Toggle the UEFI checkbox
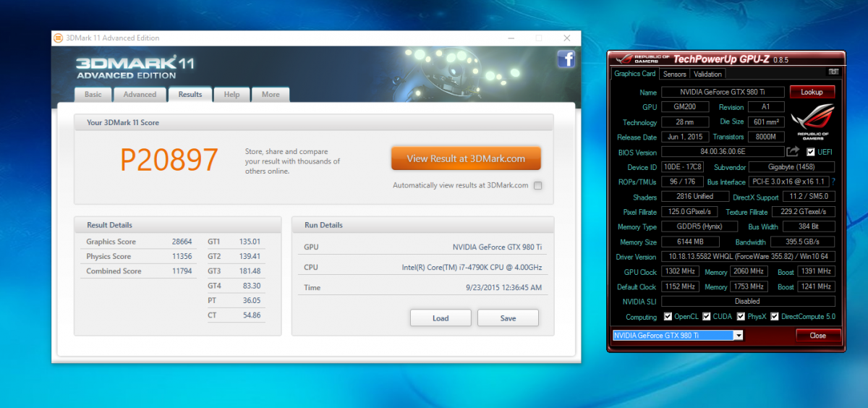 tap(811, 152)
